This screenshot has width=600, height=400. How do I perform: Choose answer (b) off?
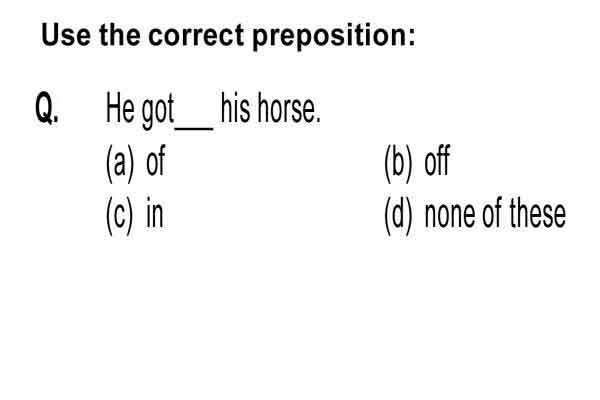pyautogui.click(x=417, y=163)
